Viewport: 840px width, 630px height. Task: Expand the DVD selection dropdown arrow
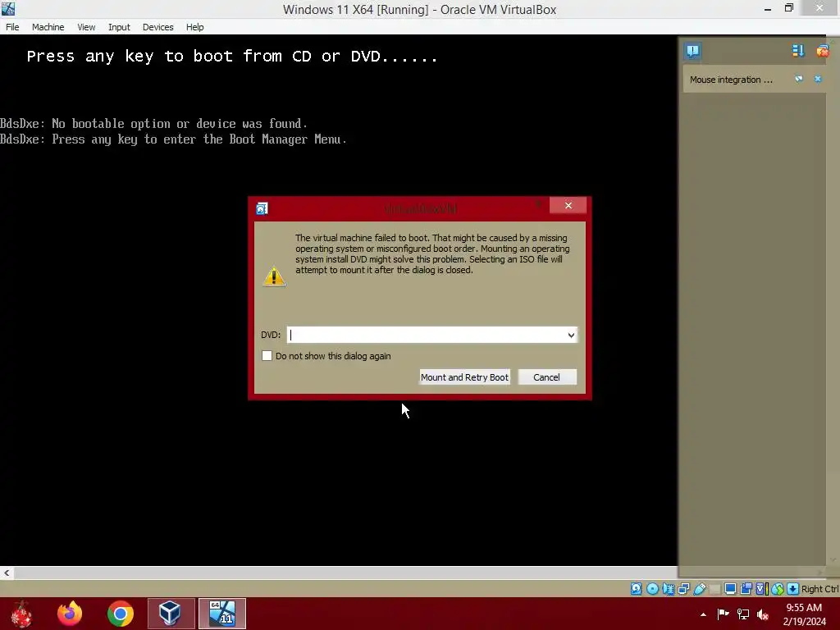coord(571,335)
